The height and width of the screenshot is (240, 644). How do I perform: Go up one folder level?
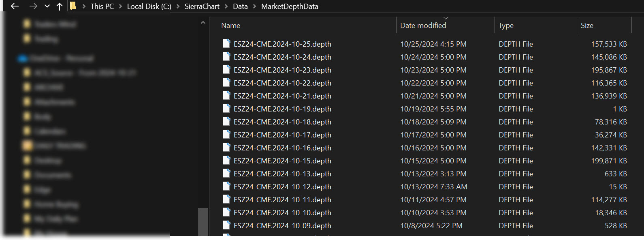[x=60, y=6]
